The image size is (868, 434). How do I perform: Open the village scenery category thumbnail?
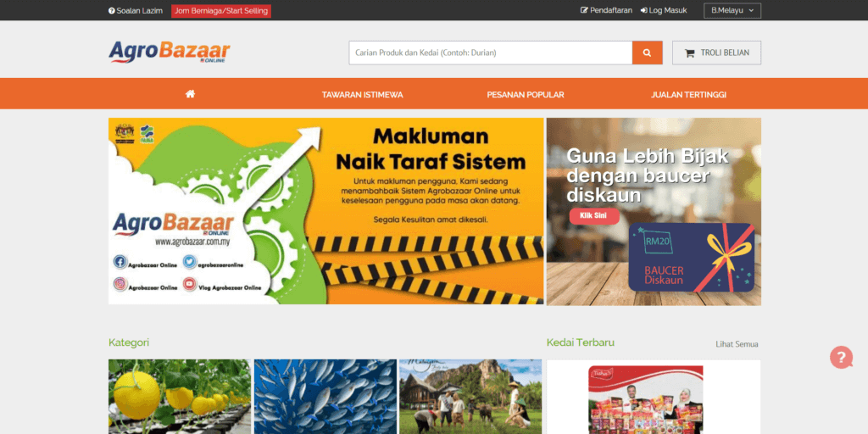(470, 397)
